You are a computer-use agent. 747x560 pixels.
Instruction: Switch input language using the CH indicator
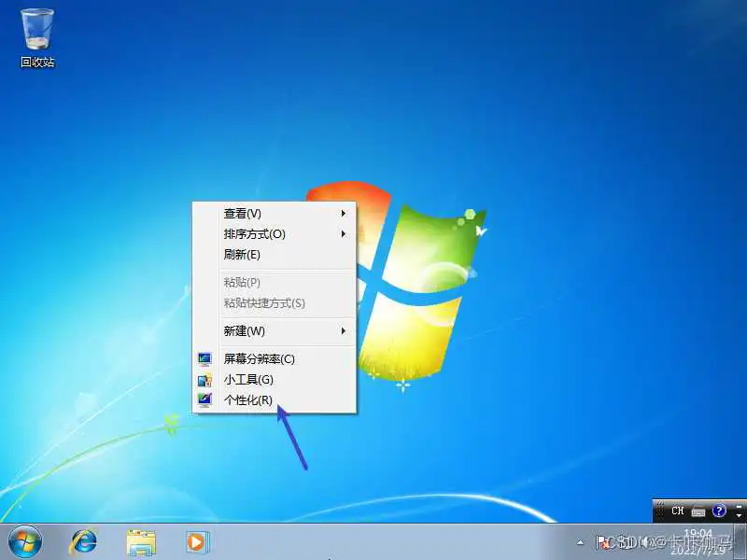tap(679, 511)
